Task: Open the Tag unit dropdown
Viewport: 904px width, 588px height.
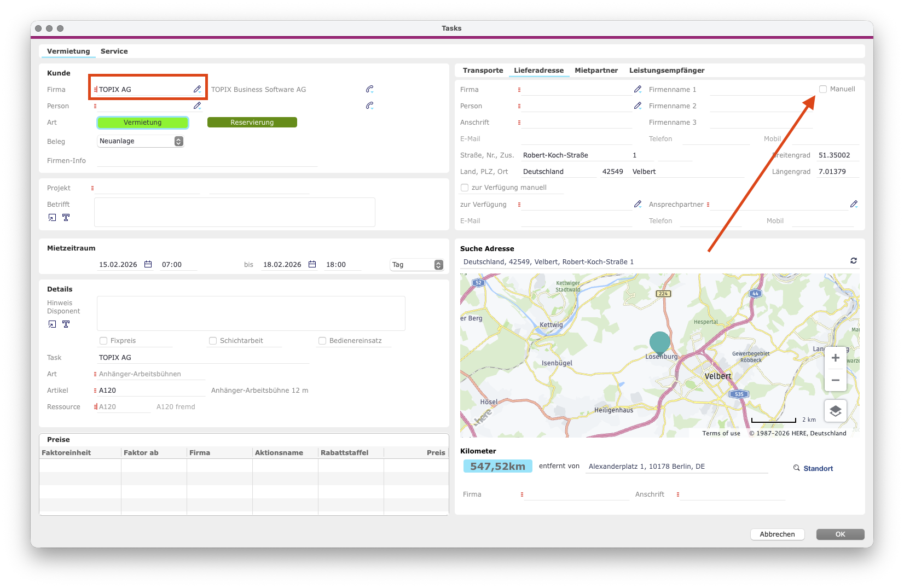Action: click(x=416, y=265)
